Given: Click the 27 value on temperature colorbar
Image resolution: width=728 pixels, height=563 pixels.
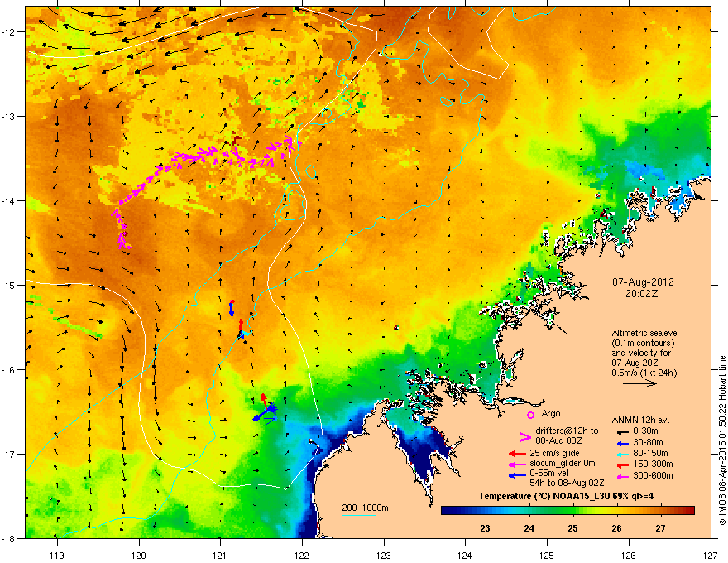Looking at the screenshot, I should tap(660, 528).
